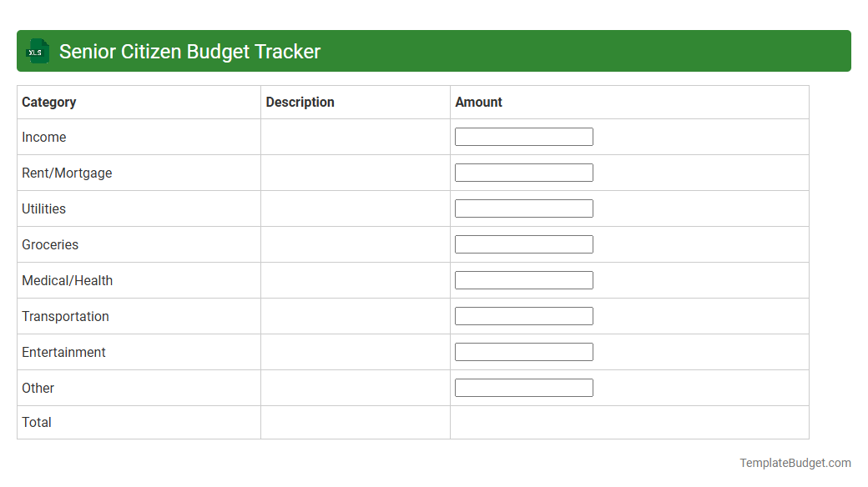
Task: Click the Entertainment amount input field
Action: pyautogui.click(x=523, y=351)
